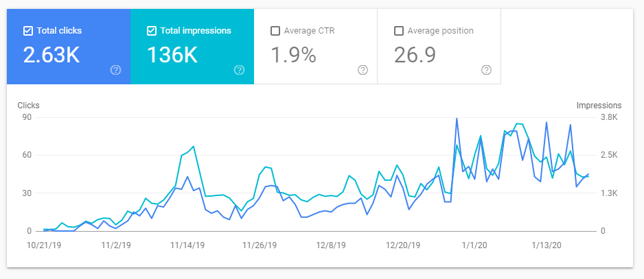Click the Clicks axis title
644x279 pixels.
[x=28, y=106]
